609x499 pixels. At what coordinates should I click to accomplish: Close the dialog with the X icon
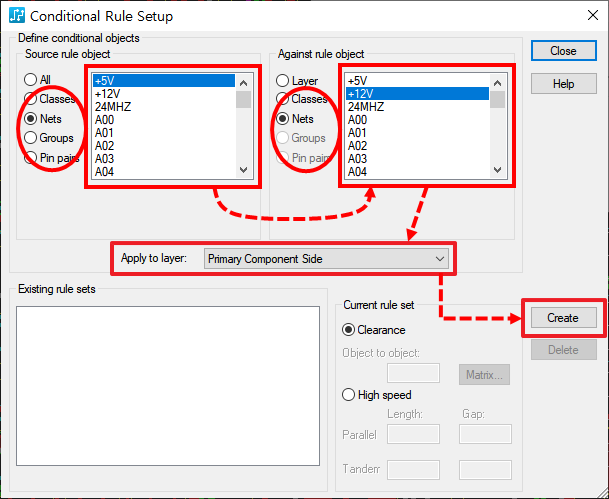coord(593,16)
